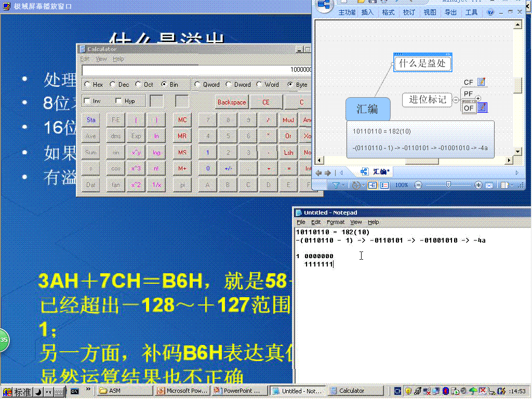This screenshot has width=532, height=399.
Task: Open the note icon beside OF topic
Action: coord(482,108)
